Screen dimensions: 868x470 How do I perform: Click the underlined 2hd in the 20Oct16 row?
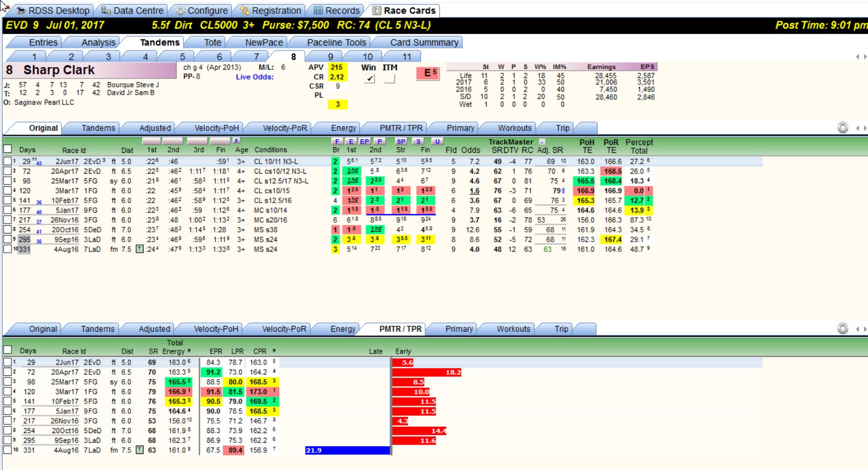pos(376,229)
